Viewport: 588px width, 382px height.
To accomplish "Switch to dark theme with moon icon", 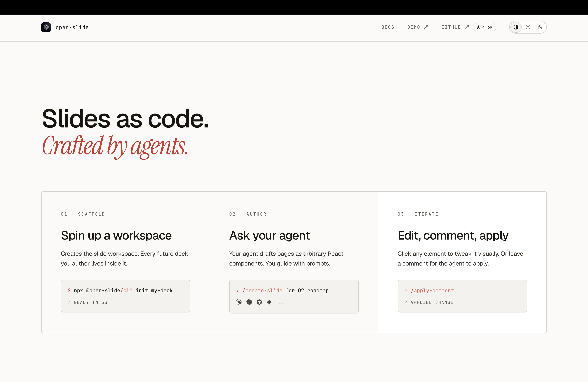I will 540,27.
